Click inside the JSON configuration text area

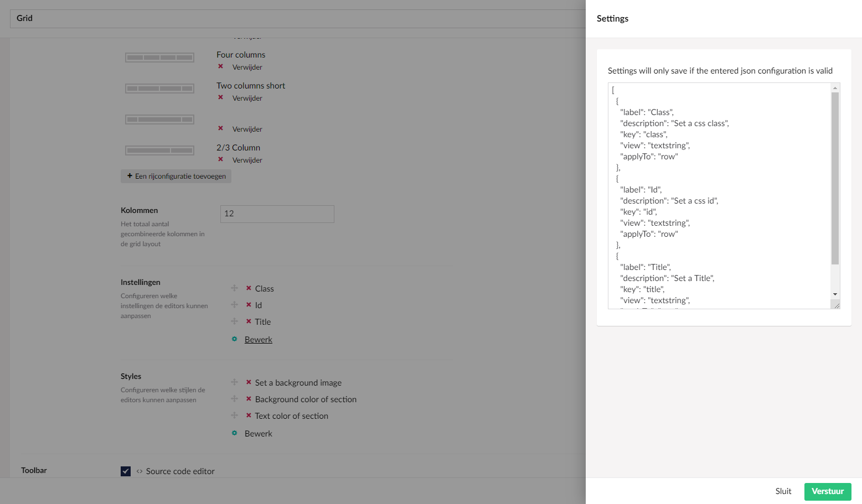pyautogui.click(x=714, y=194)
